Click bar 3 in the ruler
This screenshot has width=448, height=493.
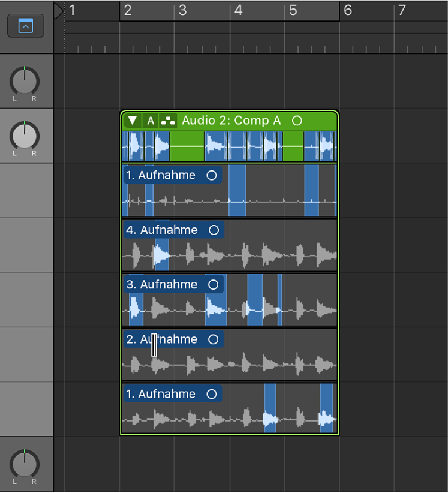[x=183, y=10]
